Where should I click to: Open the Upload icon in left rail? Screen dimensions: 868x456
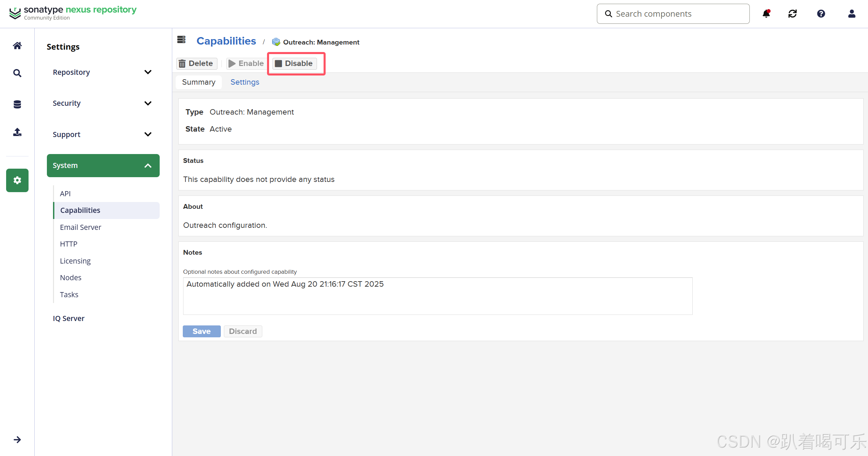[17, 132]
